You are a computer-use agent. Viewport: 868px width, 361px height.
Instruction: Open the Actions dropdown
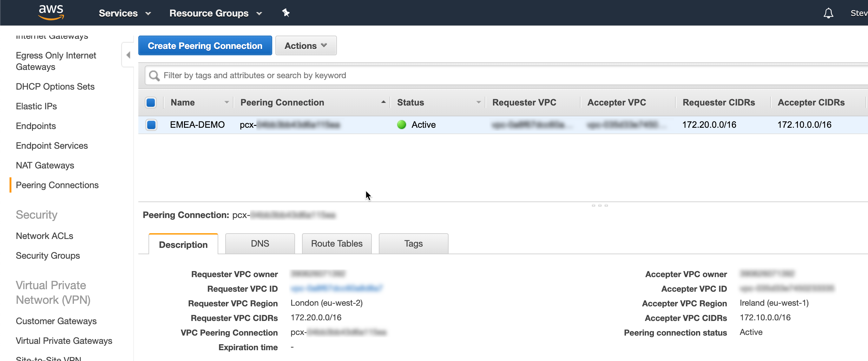coord(305,45)
